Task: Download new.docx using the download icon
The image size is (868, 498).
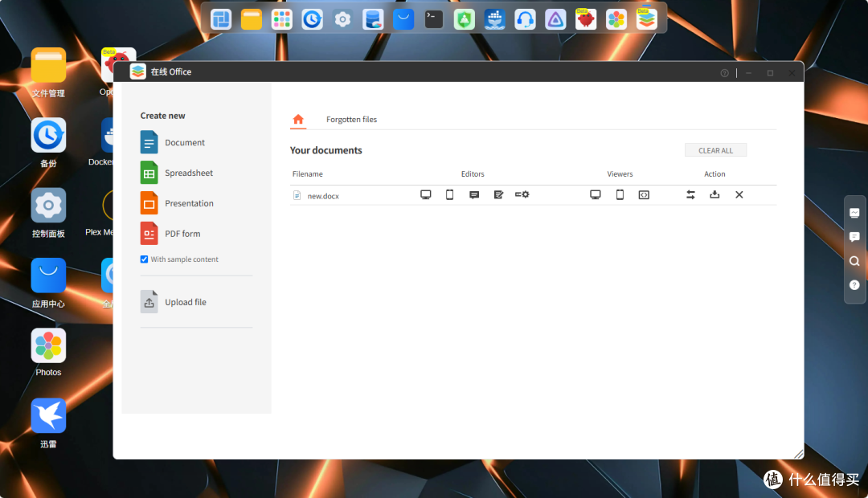Action: [x=714, y=194]
